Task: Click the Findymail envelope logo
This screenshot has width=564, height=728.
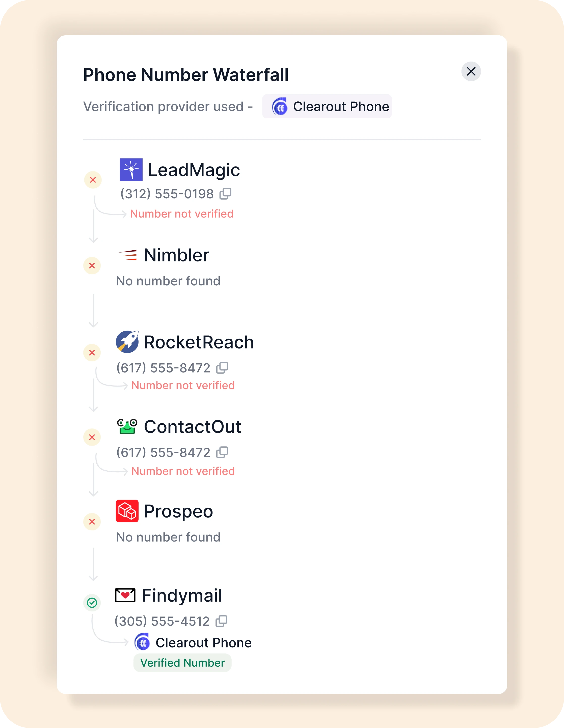Action: (x=125, y=595)
